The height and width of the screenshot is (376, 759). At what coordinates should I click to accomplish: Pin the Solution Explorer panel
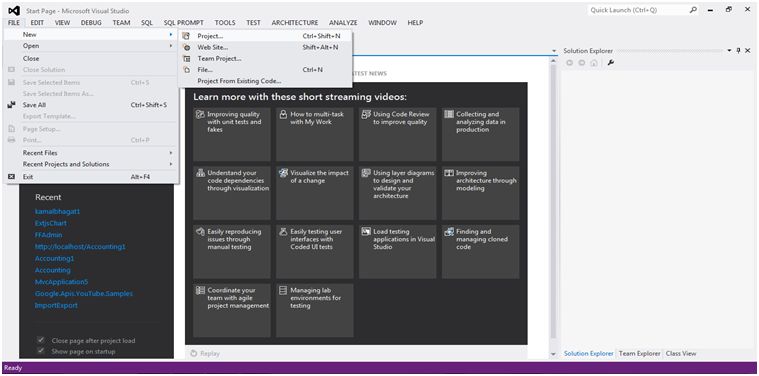739,51
